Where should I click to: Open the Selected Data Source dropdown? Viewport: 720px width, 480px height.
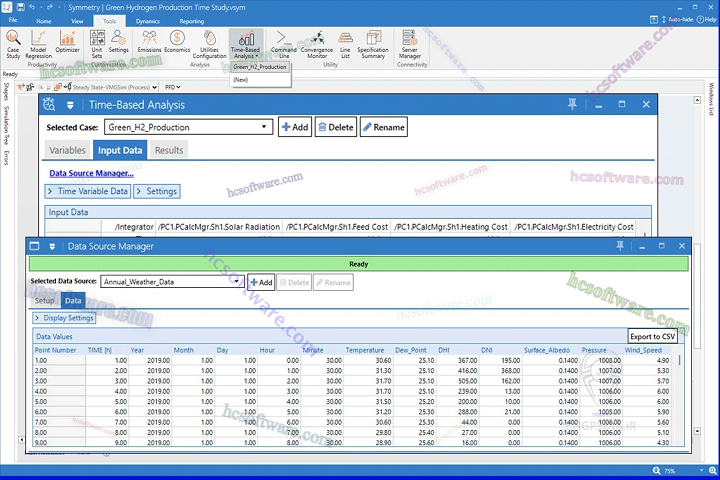point(236,282)
